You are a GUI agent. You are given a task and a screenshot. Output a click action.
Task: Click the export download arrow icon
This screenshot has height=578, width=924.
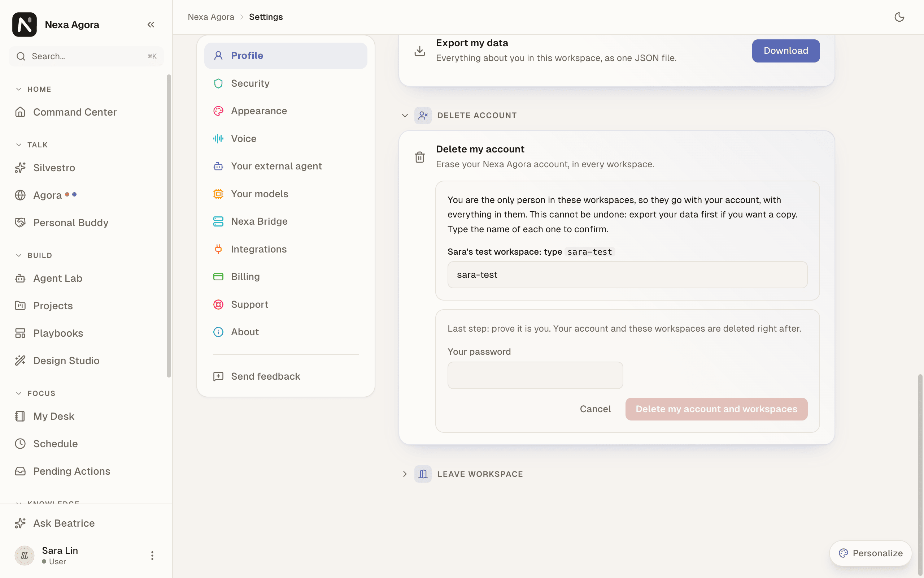420,51
